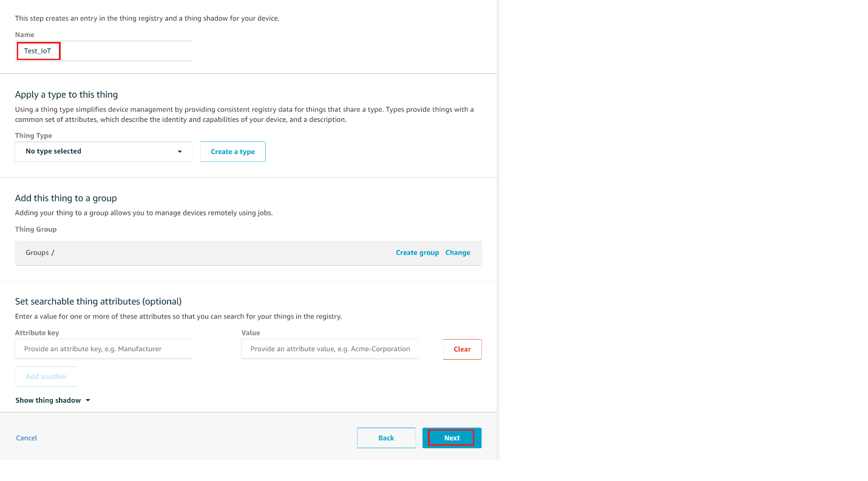Screen dimensions: 868x481
Task: Click the Create group link
Action: (x=417, y=253)
